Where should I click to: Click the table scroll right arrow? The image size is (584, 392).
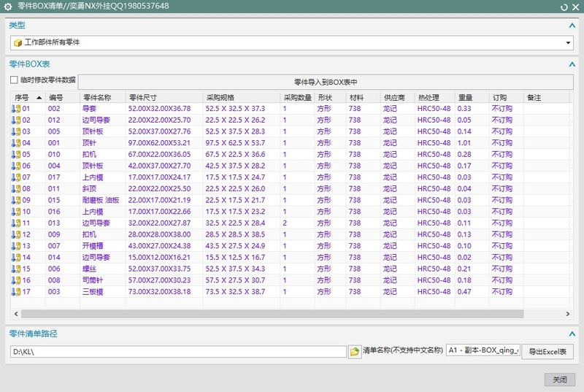click(568, 314)
